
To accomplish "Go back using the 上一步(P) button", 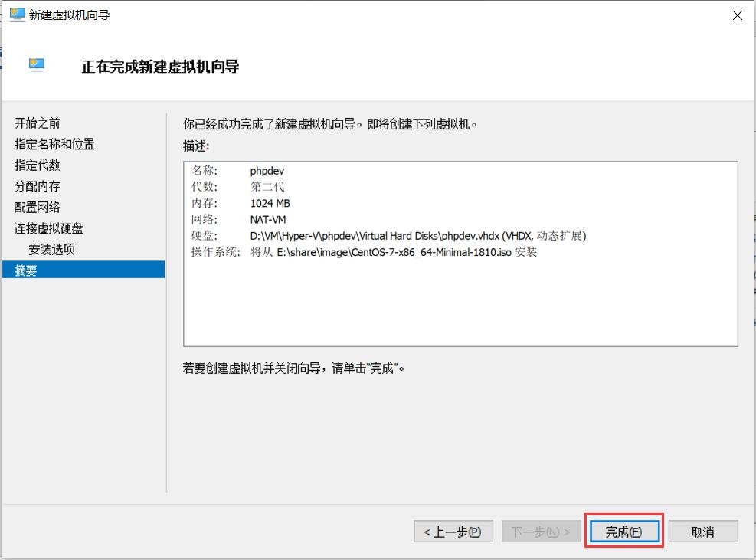I will tap(452, 531).
